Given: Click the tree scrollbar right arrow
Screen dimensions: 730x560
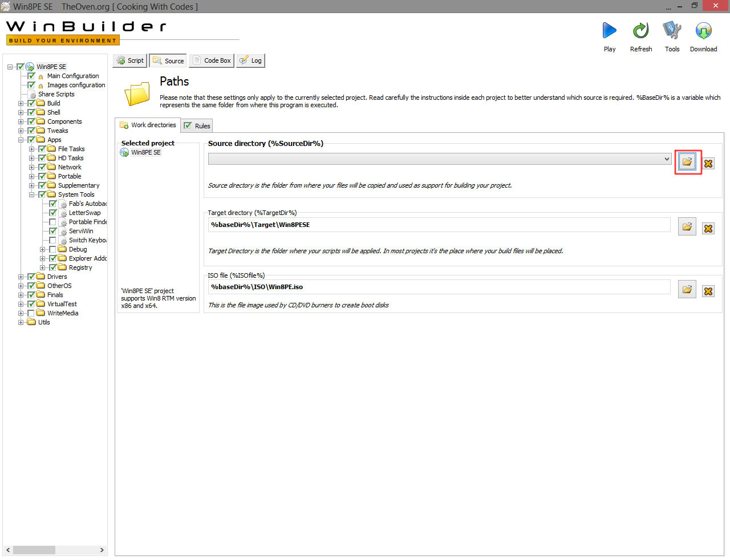Looking at the screenshot, I should click(x=102, y=550).
